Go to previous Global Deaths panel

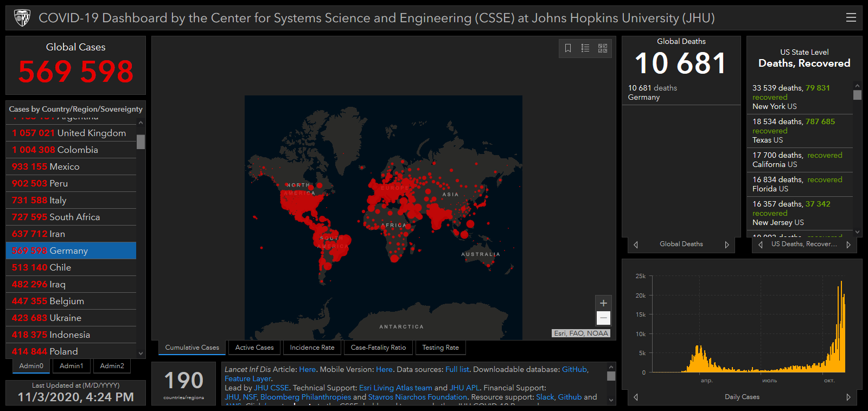point(636,245)
